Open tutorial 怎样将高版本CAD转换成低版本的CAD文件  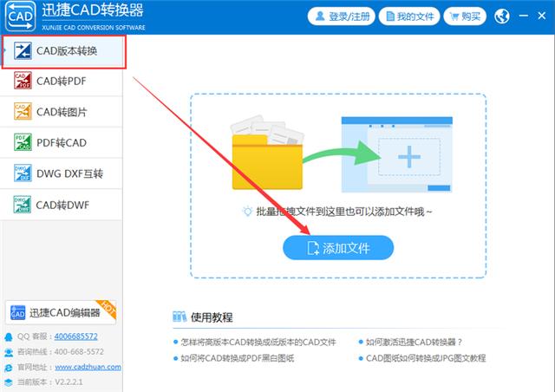coord(258,342)
